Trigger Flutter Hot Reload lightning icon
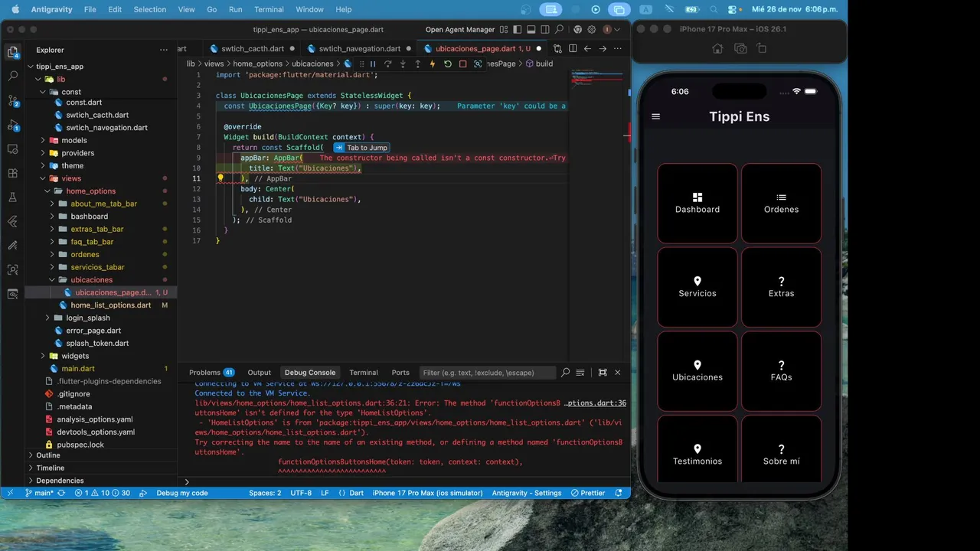Screen dimensions: 980x551 coord(433,64)
